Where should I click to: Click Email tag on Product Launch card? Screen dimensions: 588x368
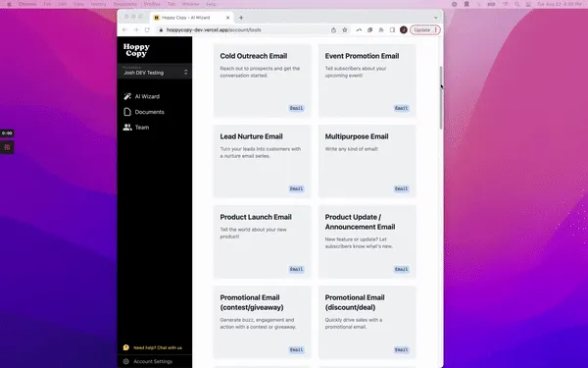tap(296, 269)
